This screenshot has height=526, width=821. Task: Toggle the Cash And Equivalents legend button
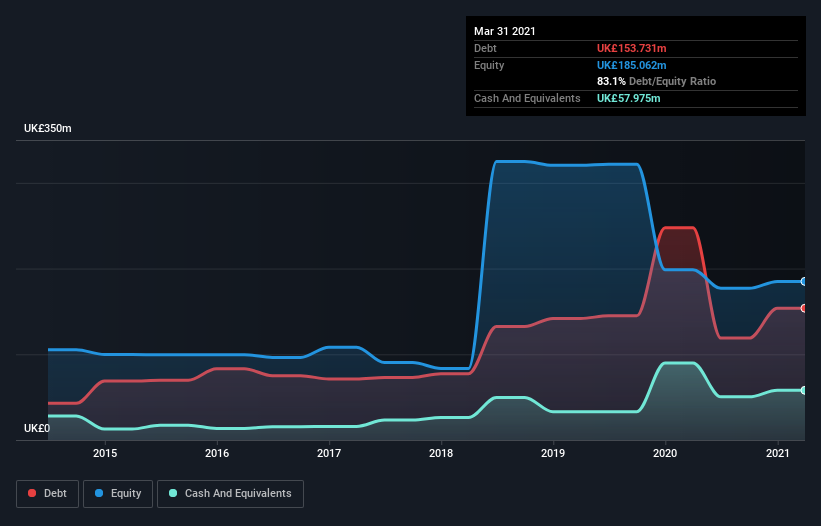(230, 494)
